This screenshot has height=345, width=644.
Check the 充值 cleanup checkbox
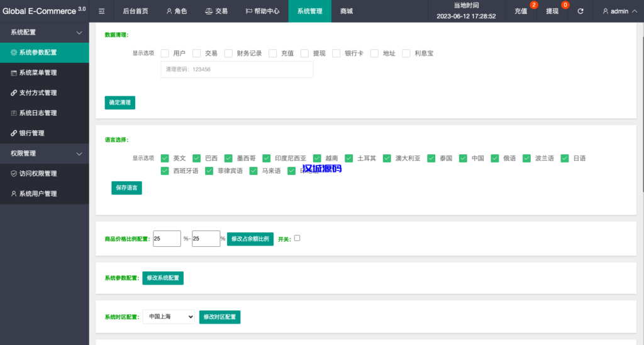273,53
